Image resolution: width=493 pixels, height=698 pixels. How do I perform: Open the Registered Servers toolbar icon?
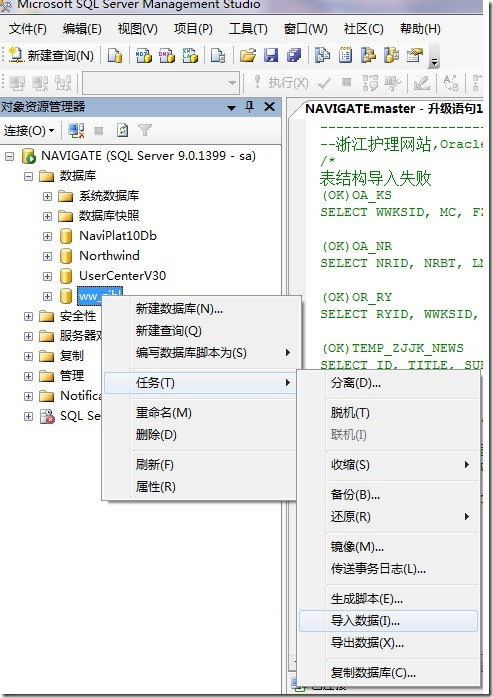coord(322,56)
